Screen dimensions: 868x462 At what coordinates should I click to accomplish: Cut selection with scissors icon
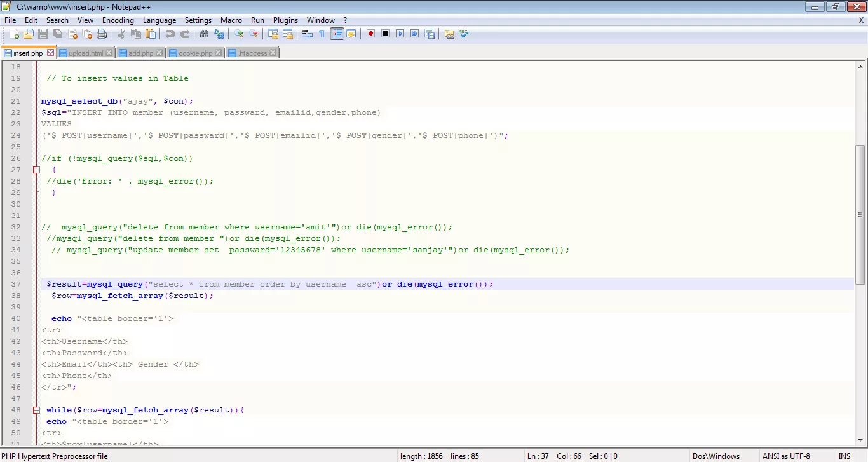pyautogui.click(x=121, y=34)
